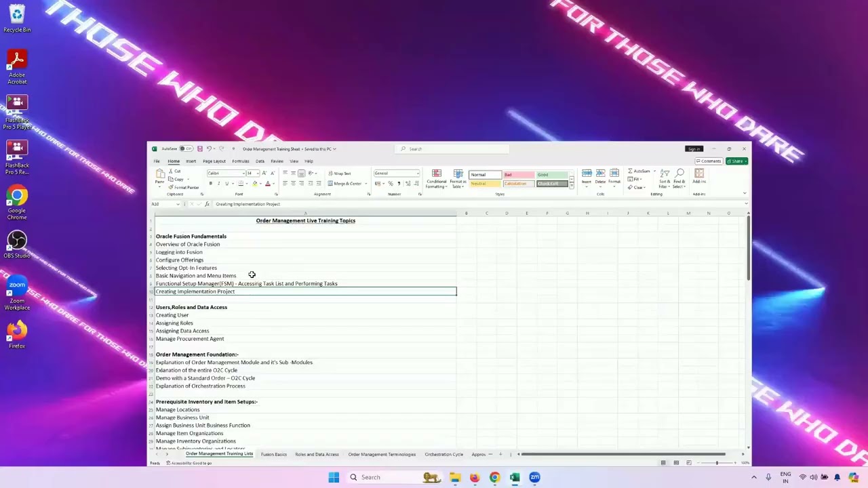Click the Comments button
The width and height of the screenshot is (868, 488).
709,161
